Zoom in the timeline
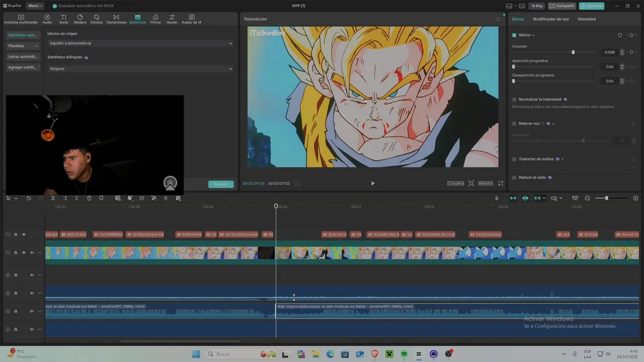The height and width of the screenshot is (362, 644). click(635, 199)
